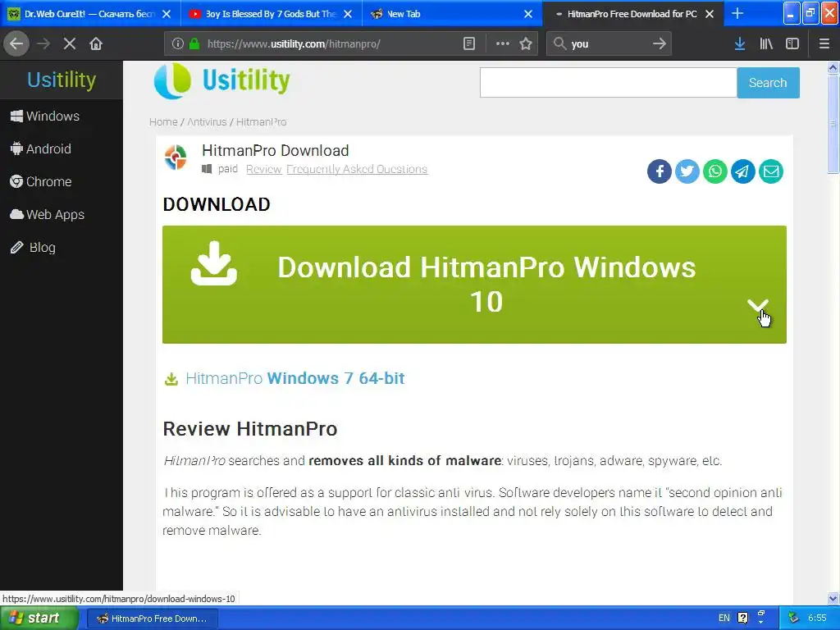This screenshot has width=840, height=630.
Task: Click the site search input field
Action: [609, 83]
